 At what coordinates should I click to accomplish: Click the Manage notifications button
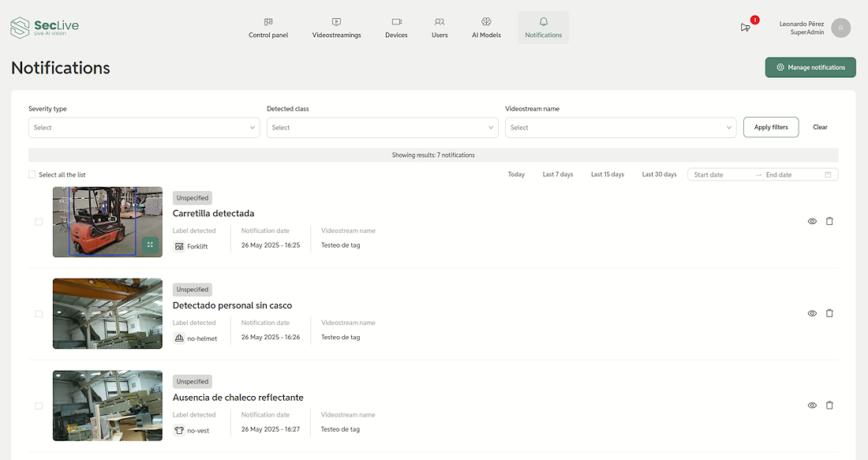pyautogui.click(x=810, y=68)
